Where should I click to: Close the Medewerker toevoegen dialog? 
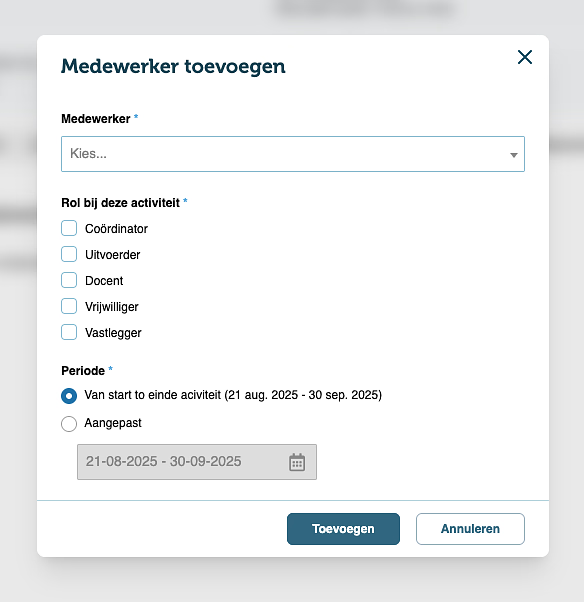[524, 57]
